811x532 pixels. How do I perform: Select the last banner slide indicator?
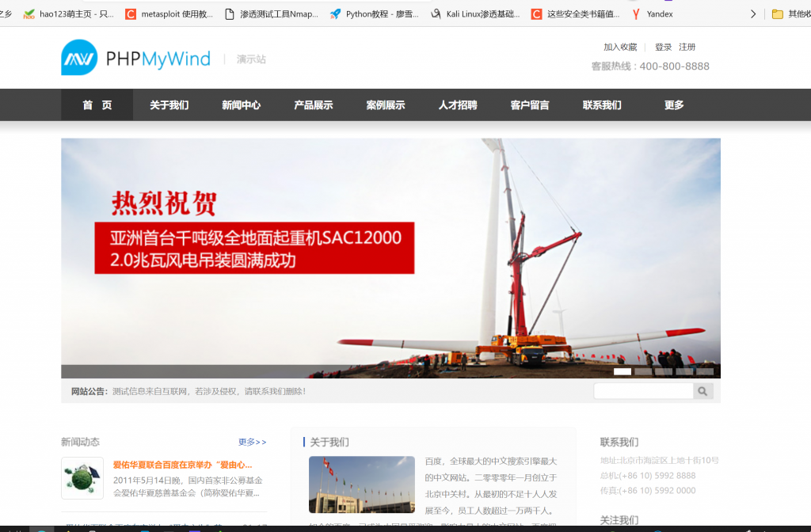point(705,371)
